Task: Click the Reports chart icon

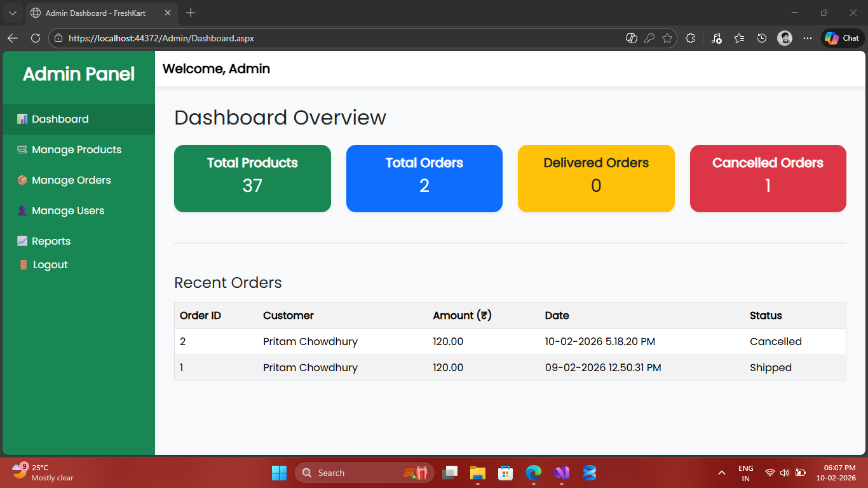Action: pyautogui.click(x=22, y=241)
